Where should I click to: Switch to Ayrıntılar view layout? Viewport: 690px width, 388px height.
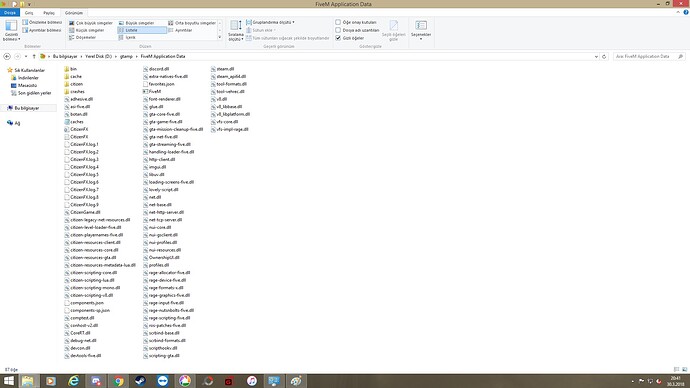coord(180,30)
